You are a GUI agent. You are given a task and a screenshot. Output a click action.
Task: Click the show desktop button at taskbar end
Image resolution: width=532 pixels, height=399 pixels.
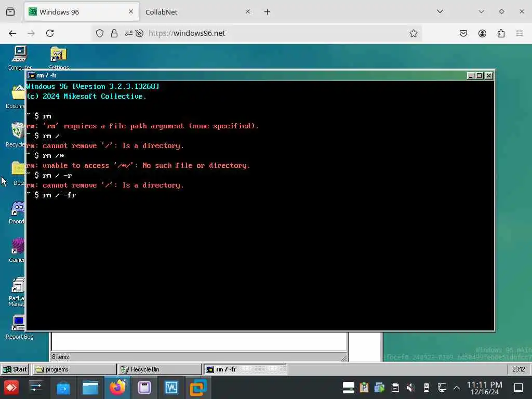pyautogui.click(x=518, y=388)
